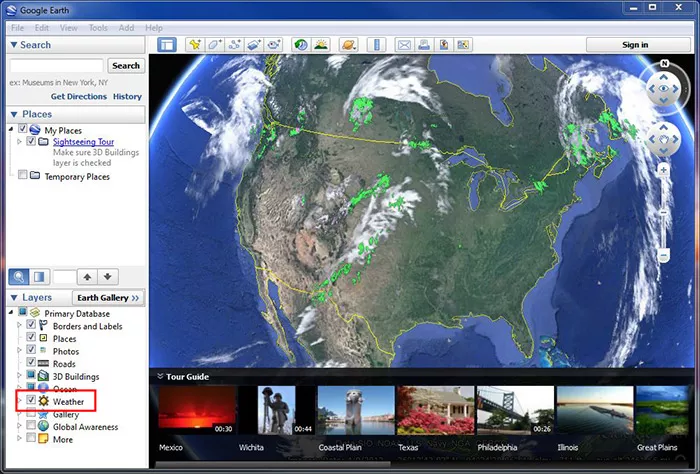Expand the Borders and Labels layer
The image size is (700, 474).
[x=19, y=325]
